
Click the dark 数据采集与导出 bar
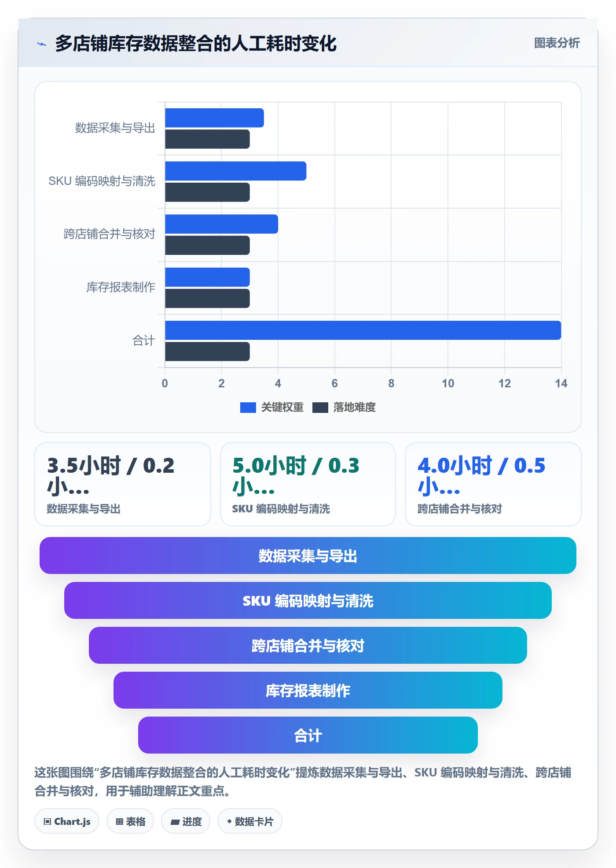pos(207,139)
